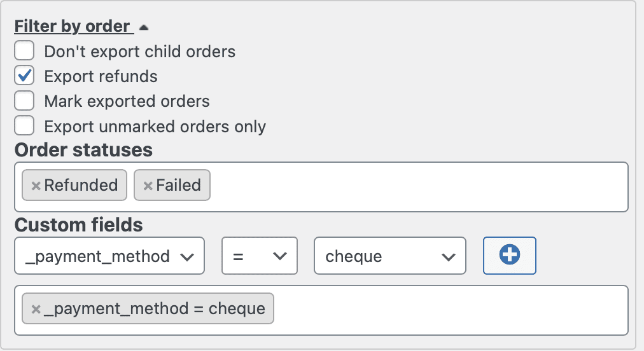
Task: Tick the Don't export child orders checkbox
Action: click(24, 51)
